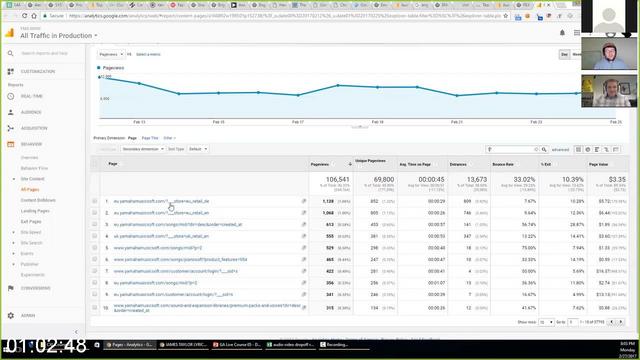Click the search magnifier in the sidebar
The image size is (640, 360).
click(11, 53)
